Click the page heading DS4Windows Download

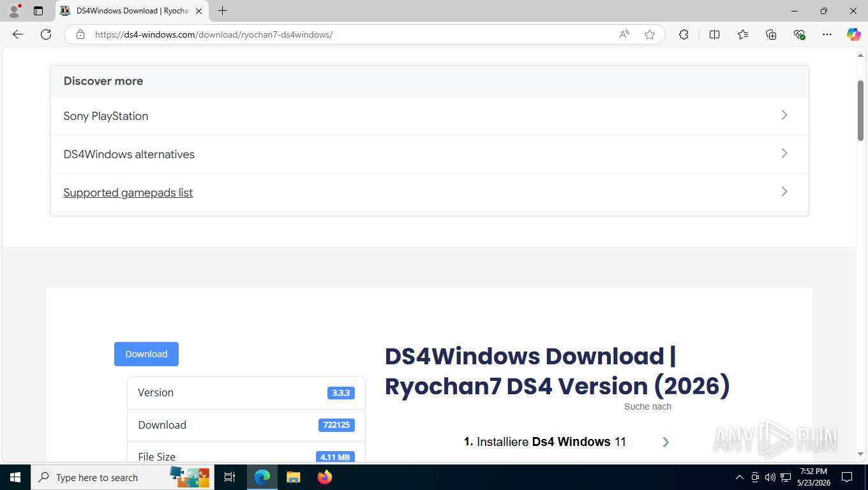(557, 371)
